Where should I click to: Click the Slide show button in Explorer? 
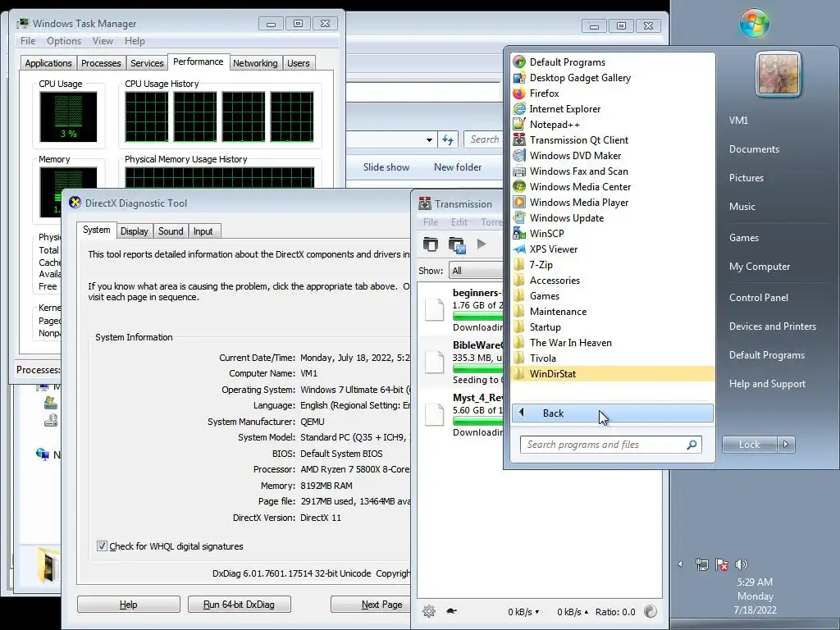pyautogui.click(x=386, y=167)
